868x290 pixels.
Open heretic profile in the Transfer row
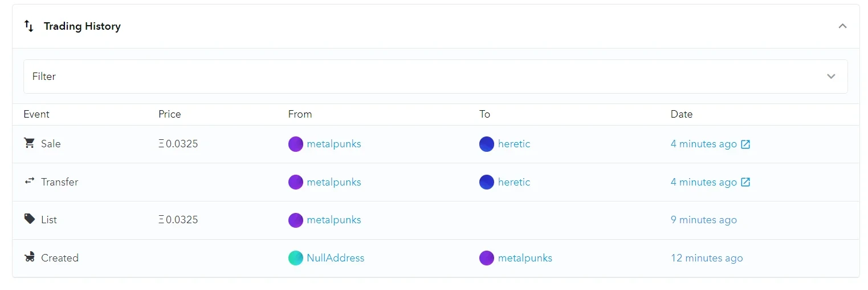tap(514, 182)
